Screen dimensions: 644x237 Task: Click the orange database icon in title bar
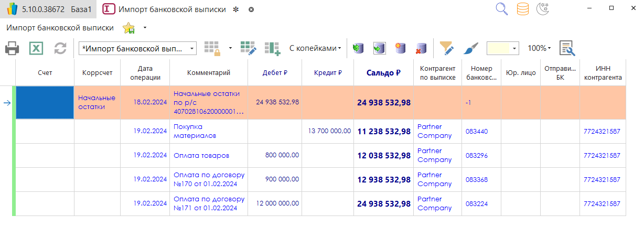[x=522, y=9]
